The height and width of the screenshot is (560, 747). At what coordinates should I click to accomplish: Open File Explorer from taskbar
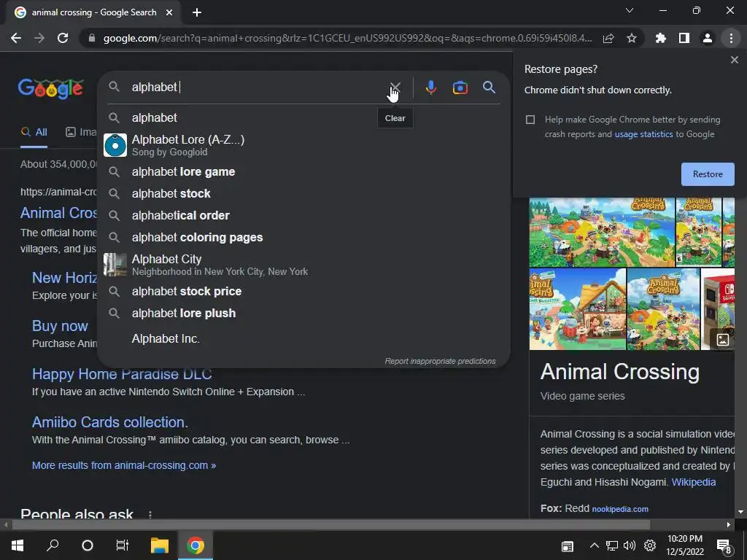tap(160, 545)
